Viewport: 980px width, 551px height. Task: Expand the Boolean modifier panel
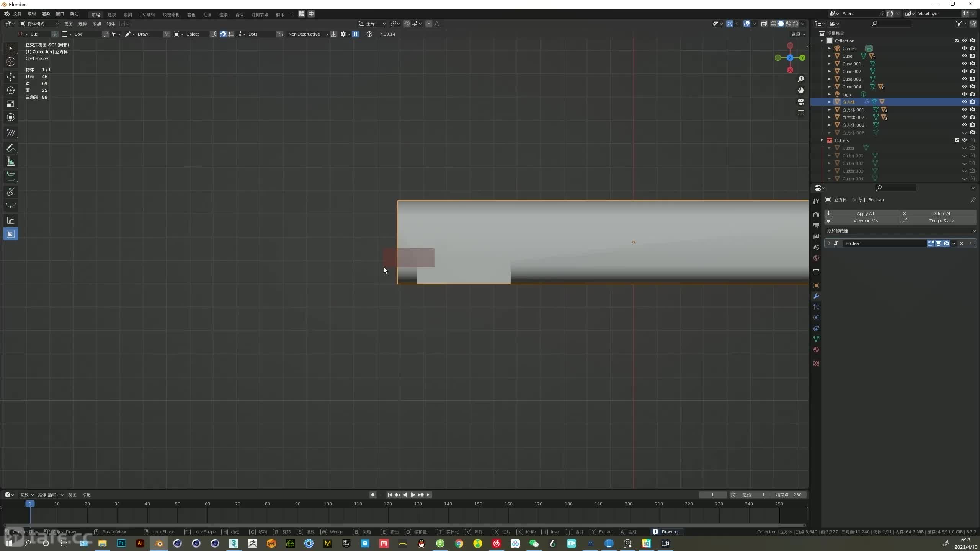(x=829, y=243)
